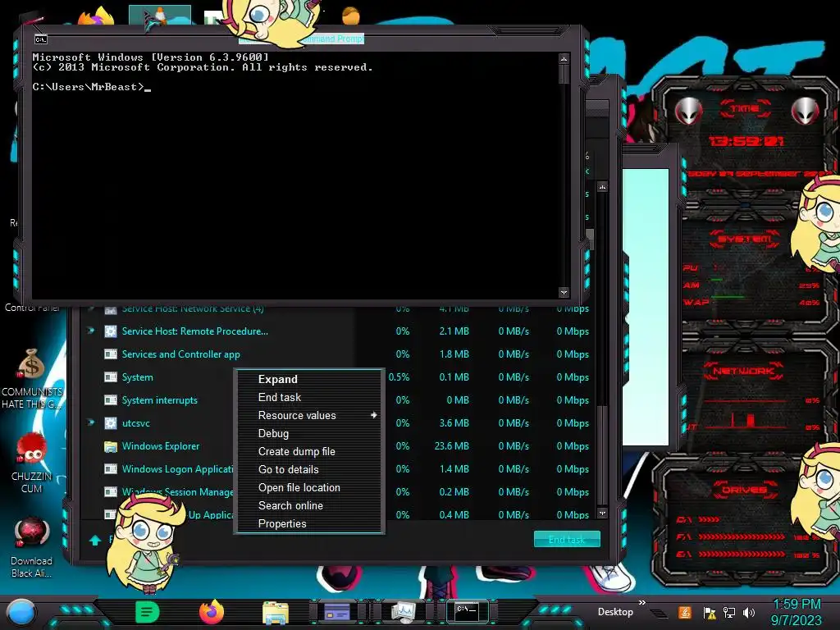Image resolution: width=840 pixels, height=630 pixels.
Task: Open network status tray icon
Action: pos(729,613)
